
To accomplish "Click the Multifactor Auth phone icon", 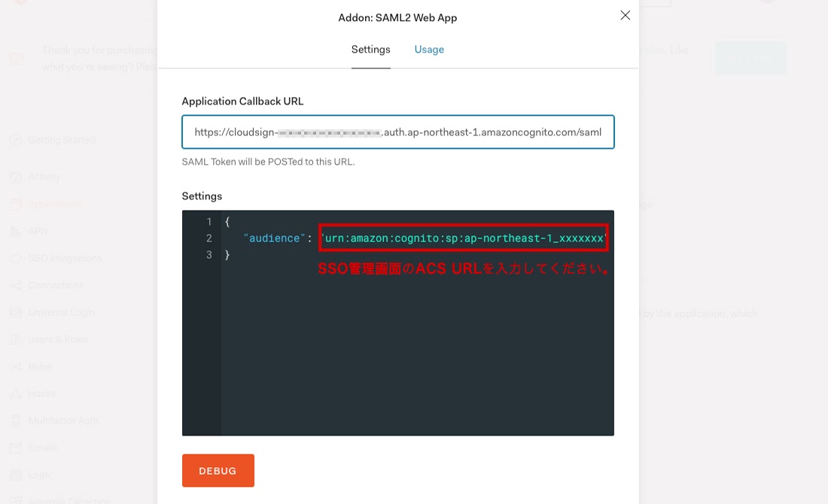I will click(16, 421).
